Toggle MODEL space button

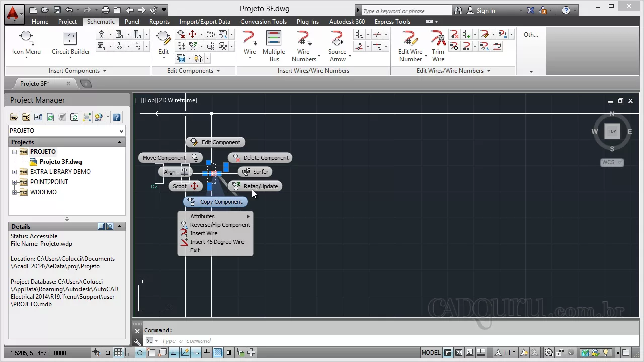click(x=431, y=353)
